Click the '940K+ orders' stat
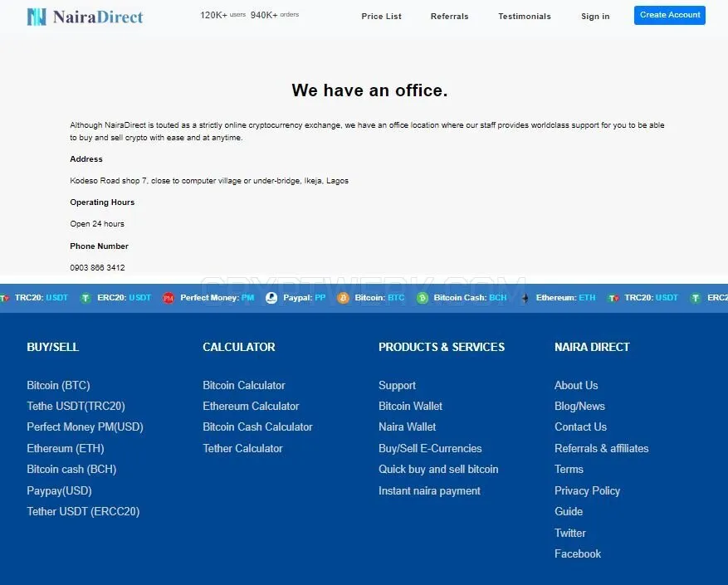The height and width of the screenshot is (585, 728). 275,15
